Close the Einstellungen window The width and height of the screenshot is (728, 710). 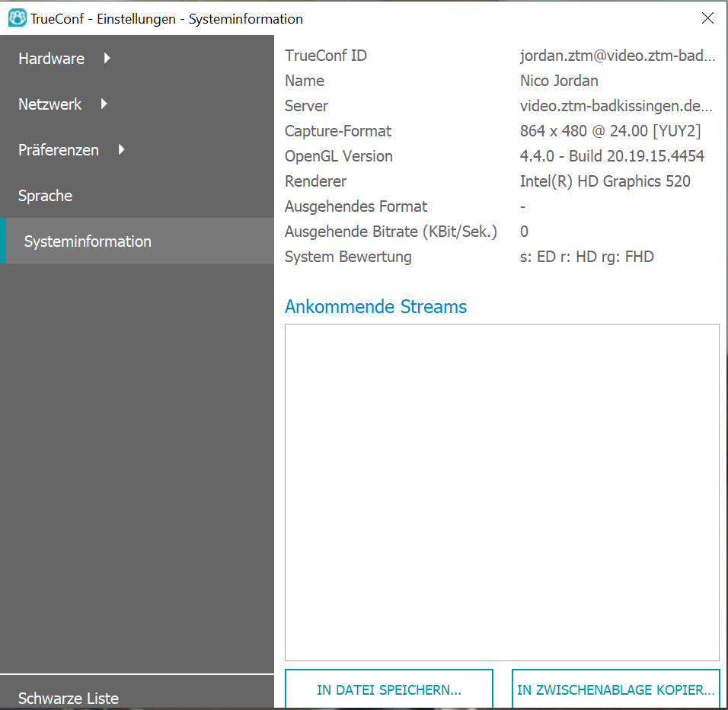pyautogui.click(x=707, y=18)
